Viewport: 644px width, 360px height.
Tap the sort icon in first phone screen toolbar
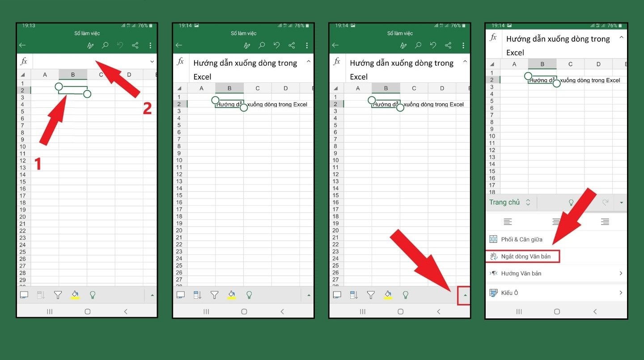pos(41,295)
